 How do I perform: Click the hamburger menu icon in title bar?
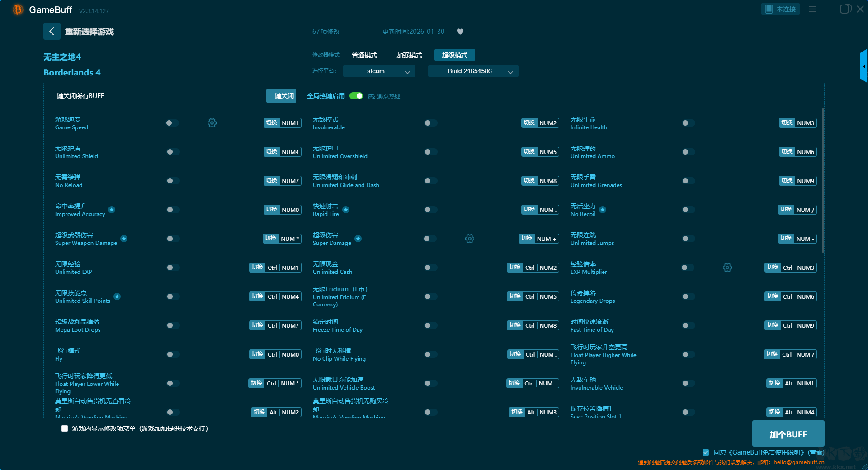click(812, 9)
